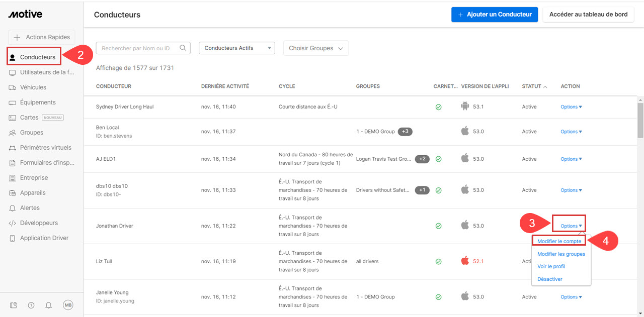Click driver name Ben Local

(x=108, y=128)
